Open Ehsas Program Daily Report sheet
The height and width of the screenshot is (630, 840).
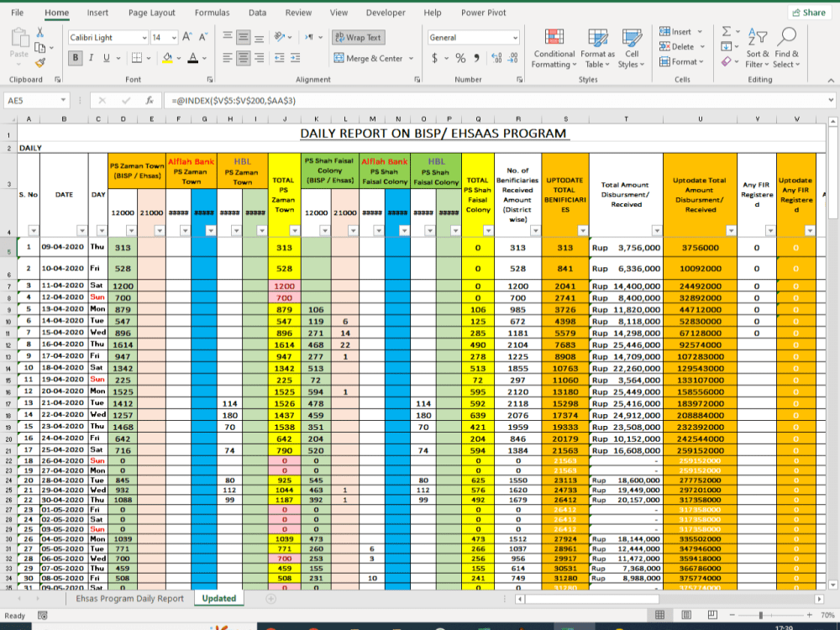click(x=129, y=598)
